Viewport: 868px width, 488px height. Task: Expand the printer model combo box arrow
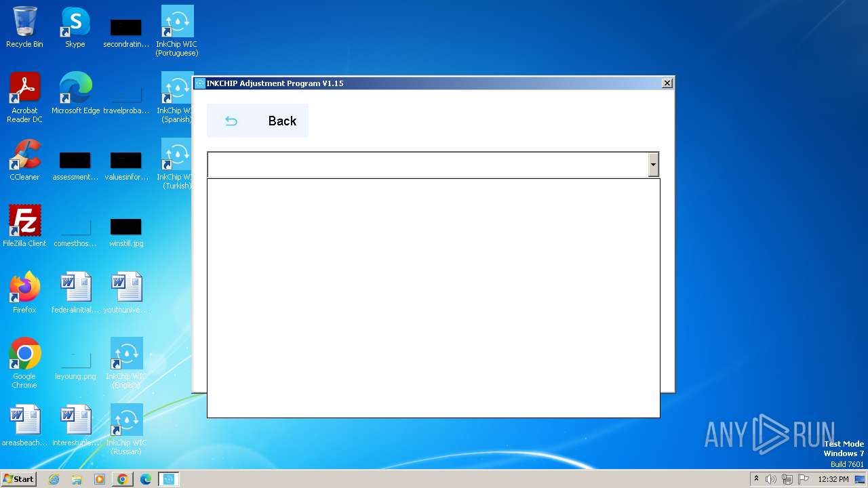tap(653, 164)
